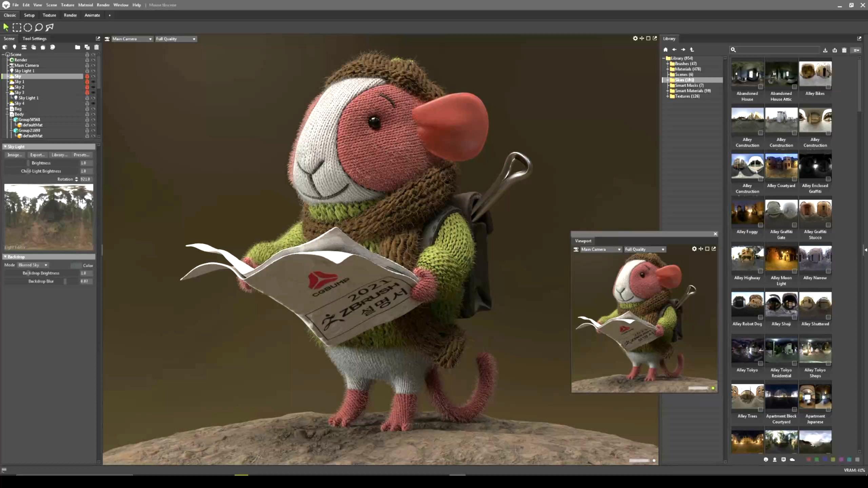Click the Presets... button in Sky Light
This screenshot has width=868, height=488.
click(x=81, y=155)
